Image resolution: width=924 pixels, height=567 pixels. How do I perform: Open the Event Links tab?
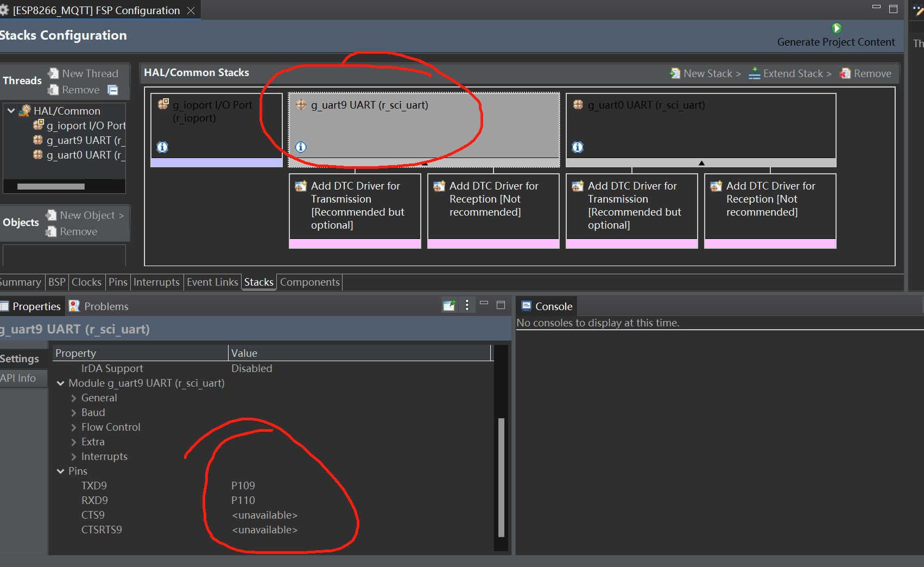[x=212, y=282]
